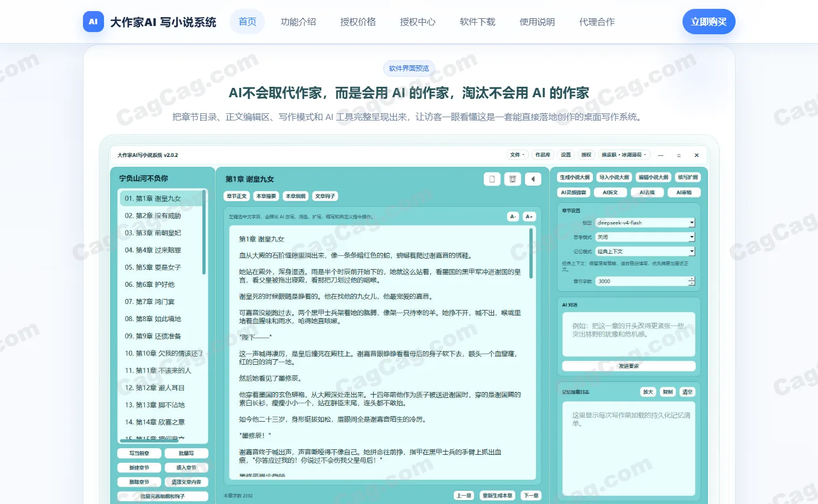Click the 写当前章 button

(x=139, y=453)
